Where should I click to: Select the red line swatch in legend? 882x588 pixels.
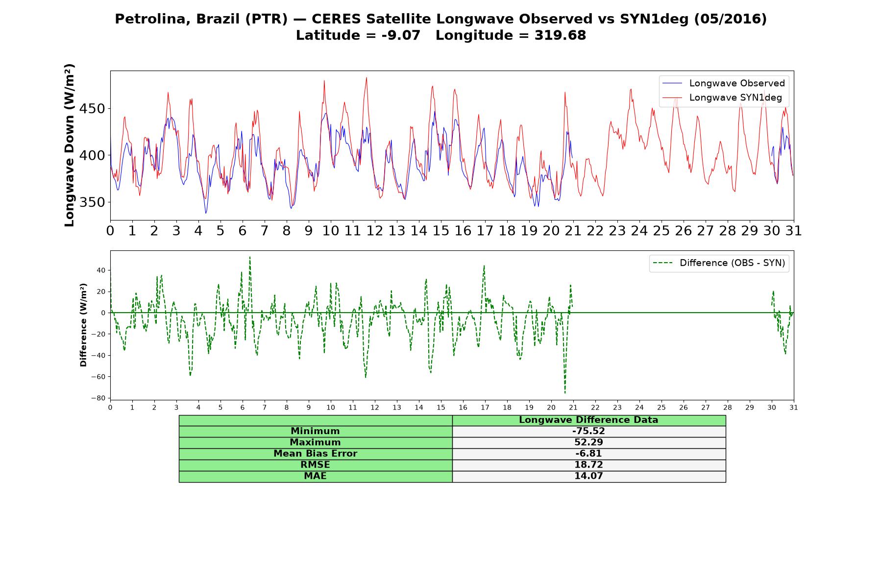[x=672, y=98]
